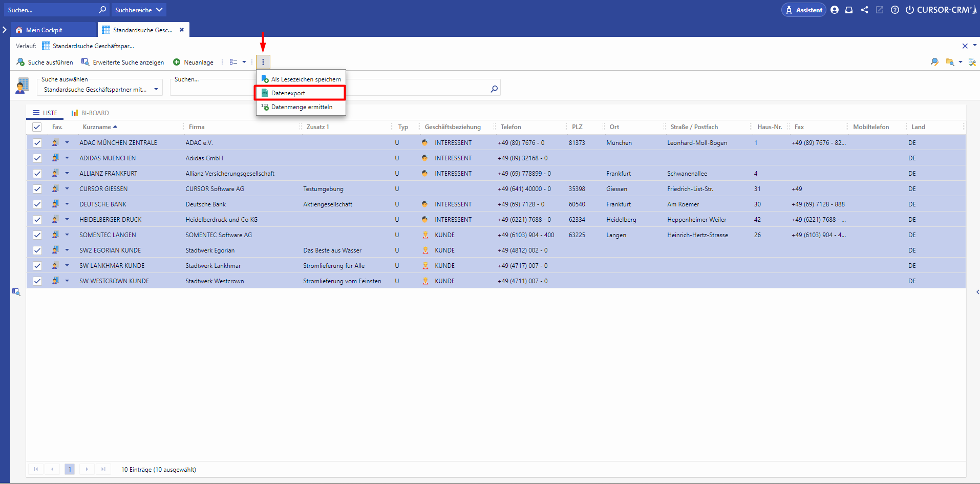Click the share icon in header
Image resolution: width=980 pixels, height=484 pixels.
(864, 10)
